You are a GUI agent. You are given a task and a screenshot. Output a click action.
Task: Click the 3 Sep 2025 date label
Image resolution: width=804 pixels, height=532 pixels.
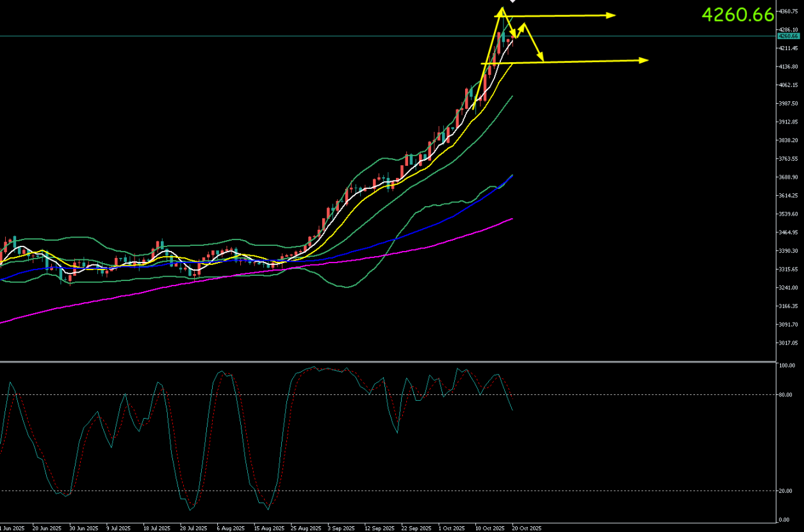click(341, 528)
